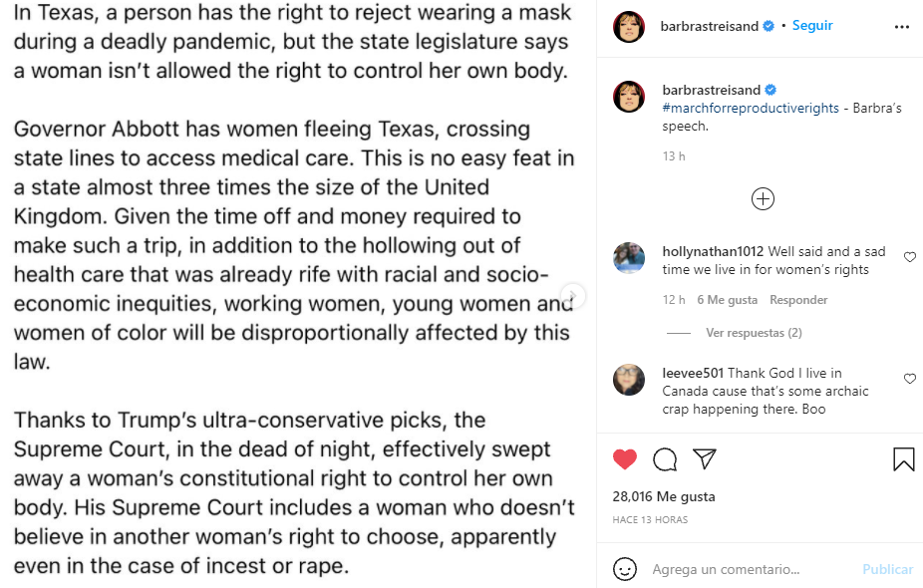The width and height of the screenshot is (923, 588).
Task: Open the comment bubble icon
Action: pos(665,459)
